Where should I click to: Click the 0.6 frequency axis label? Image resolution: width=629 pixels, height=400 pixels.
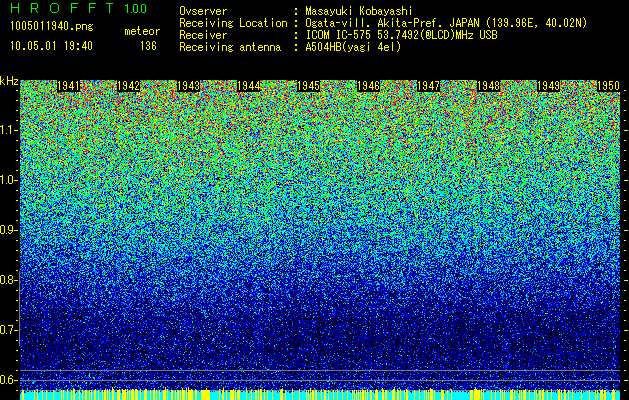coord(8,380)
